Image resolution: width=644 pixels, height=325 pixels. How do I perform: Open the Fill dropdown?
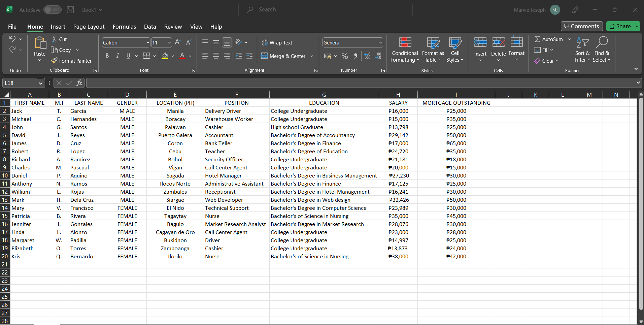point(544,50)
